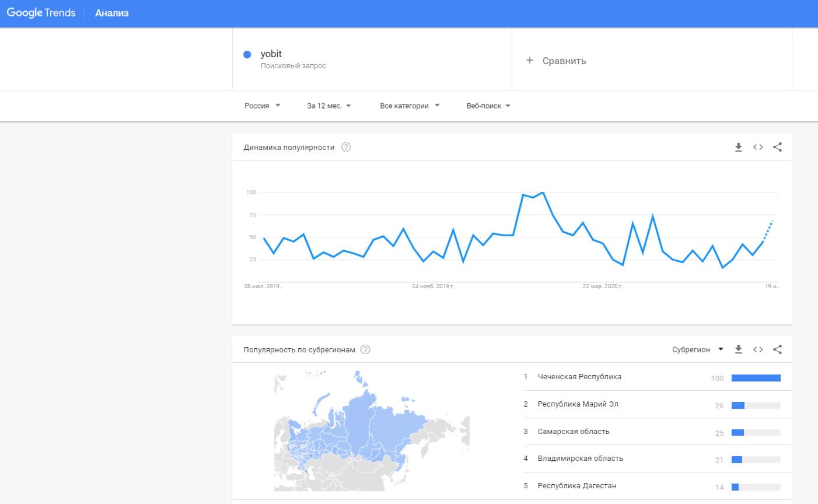
Task: Open help icon beside Популярность по субрегионам
Action: pos(365,349)
